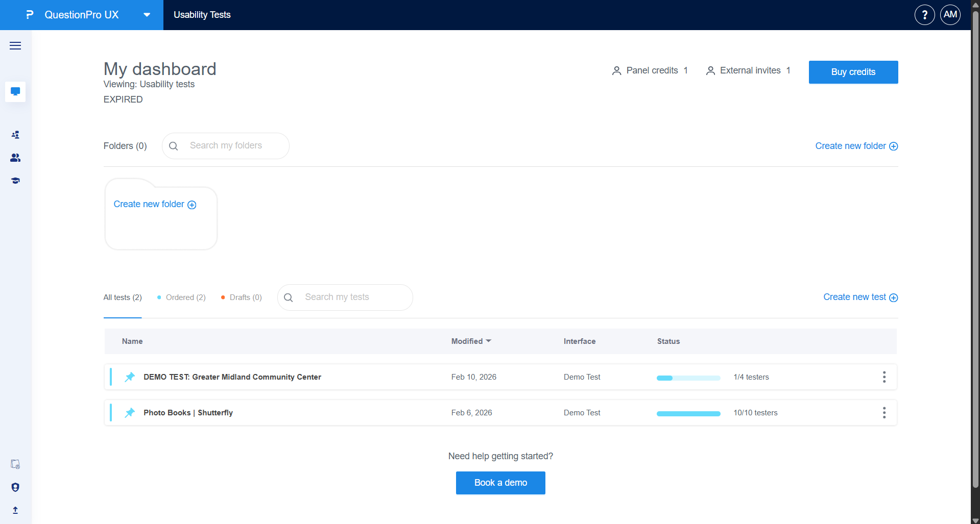Click the Create new test link
This screenshot has width=980, height=524.
coord(860,297)
